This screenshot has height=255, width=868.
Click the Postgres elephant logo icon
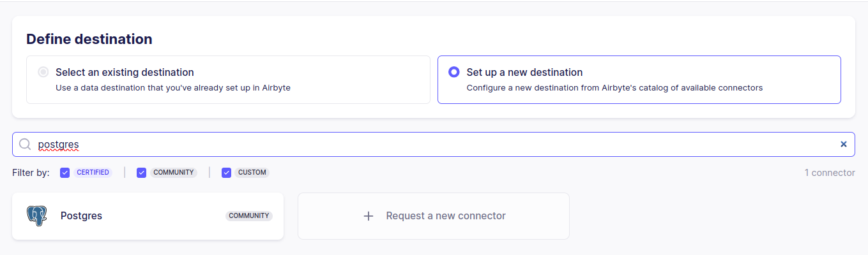coord(36,216)
